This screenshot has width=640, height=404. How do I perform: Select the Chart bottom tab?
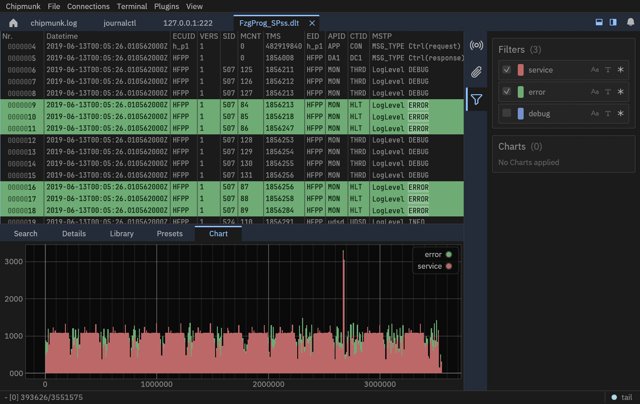(x=218, y=234)
